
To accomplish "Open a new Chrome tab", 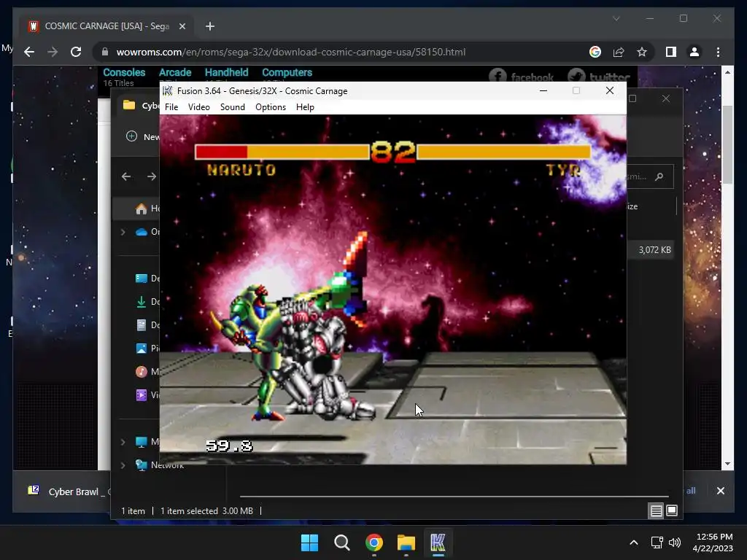I will [209, 26].
